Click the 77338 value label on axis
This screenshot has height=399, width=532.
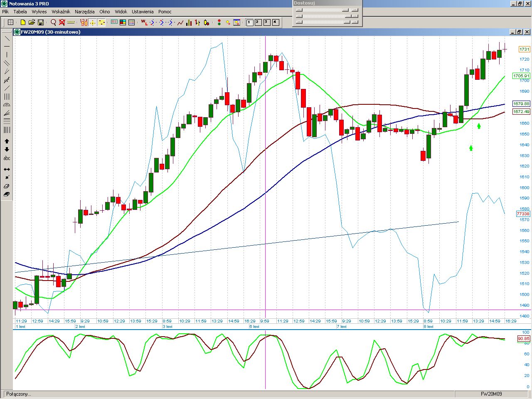point(523,214)
